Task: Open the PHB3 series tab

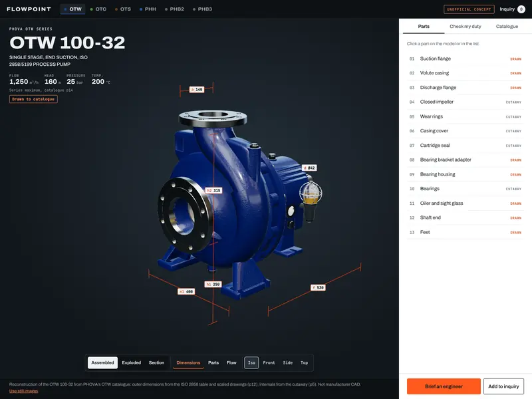Action: [x=203, y=9]
